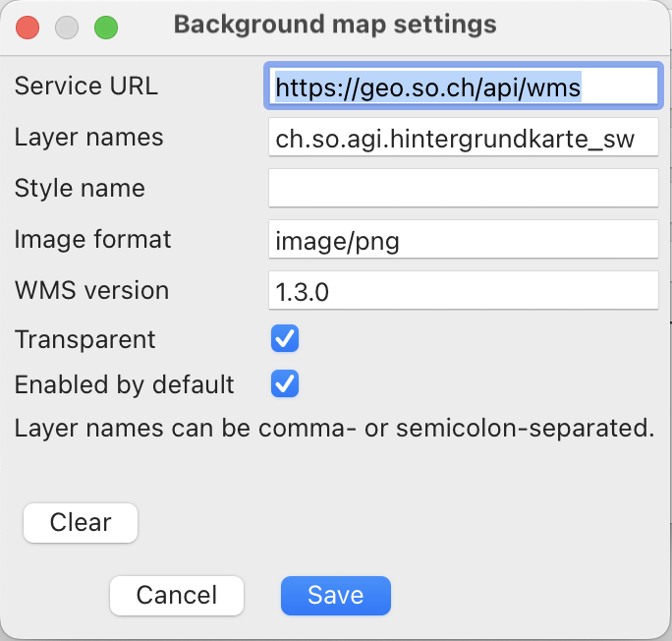Screen dimensions: 672x641
Task: Click the Cancel button
Action: 177,595
